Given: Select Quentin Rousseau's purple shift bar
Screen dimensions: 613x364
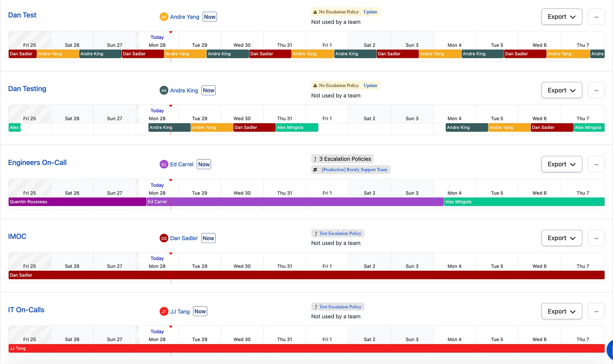Looking at the screenshot, I should tap(77, 202).
